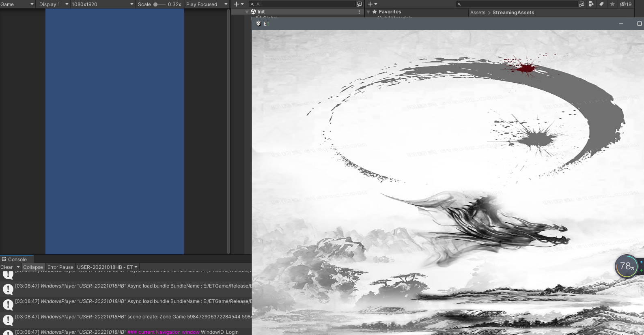Open the Init scene options menu

point(359,12)
